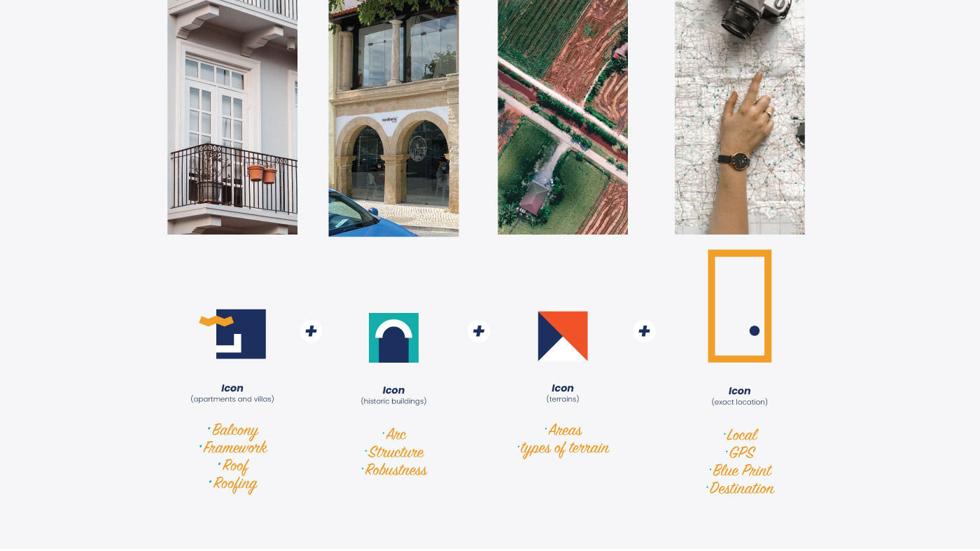Open the hand pointing on map photo
Viewport: 980px width, 551px height.
[740, 117]
